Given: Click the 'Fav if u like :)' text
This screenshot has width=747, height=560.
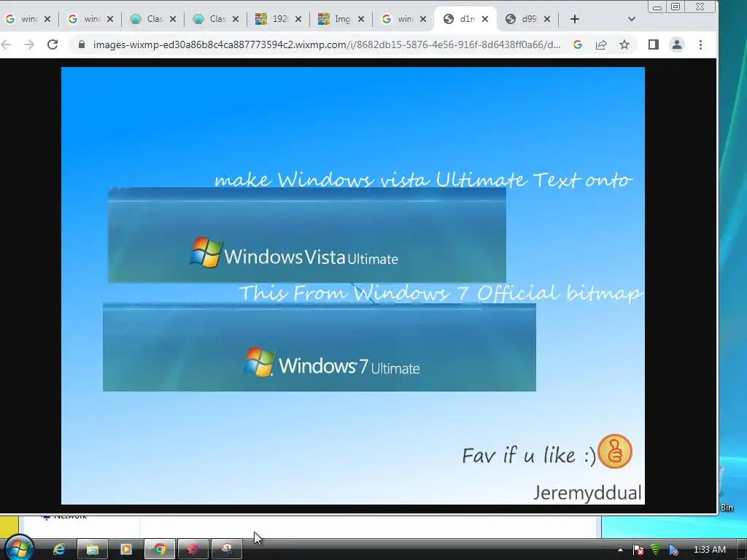Looking at the screenshot, I should (x=529, y=455).
